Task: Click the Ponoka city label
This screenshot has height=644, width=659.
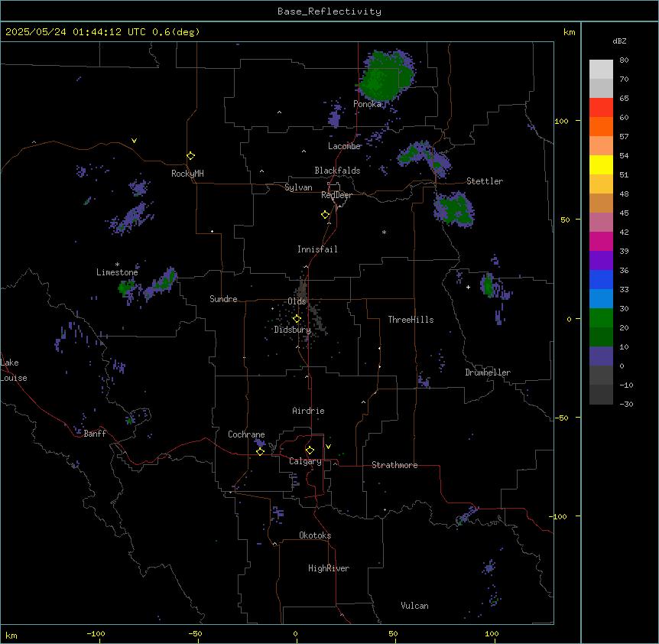Action: (367, 104)
